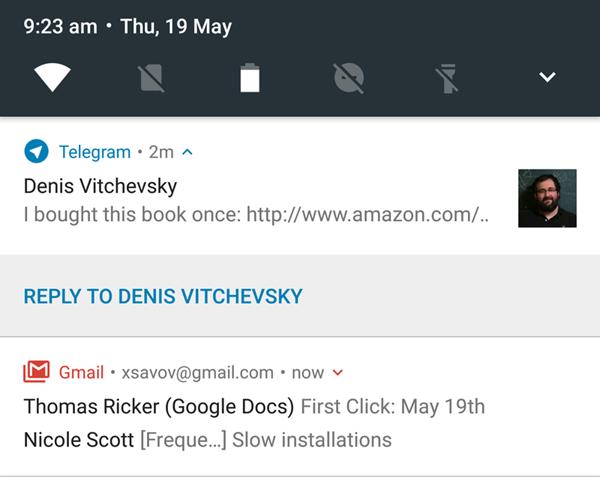Toggle the flashlight quick setting
The image size is (600, 478).
click(447, 77)
